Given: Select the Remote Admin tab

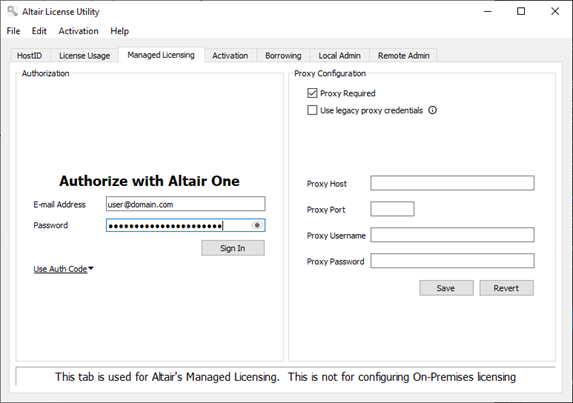Looking at the screenshot, I should point(403,56).
